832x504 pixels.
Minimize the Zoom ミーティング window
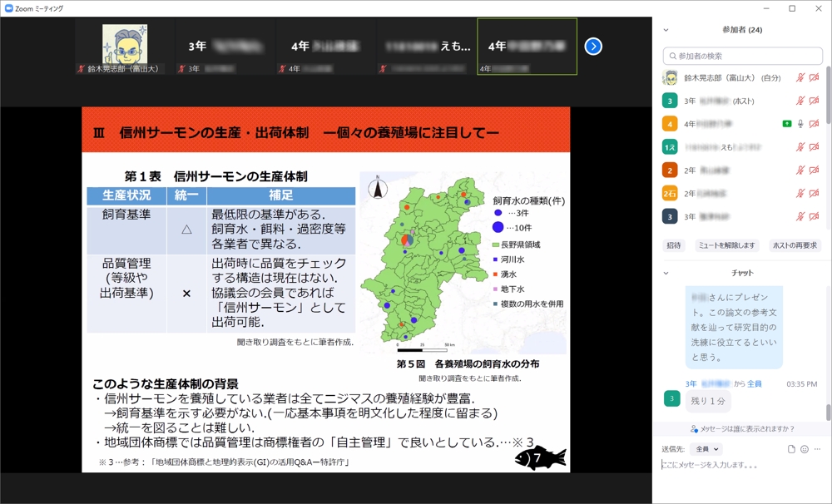tap(766, 8)
